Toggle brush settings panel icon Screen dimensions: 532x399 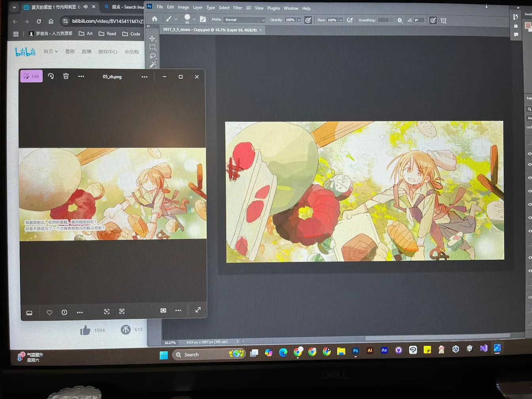(x=203, y=19)
